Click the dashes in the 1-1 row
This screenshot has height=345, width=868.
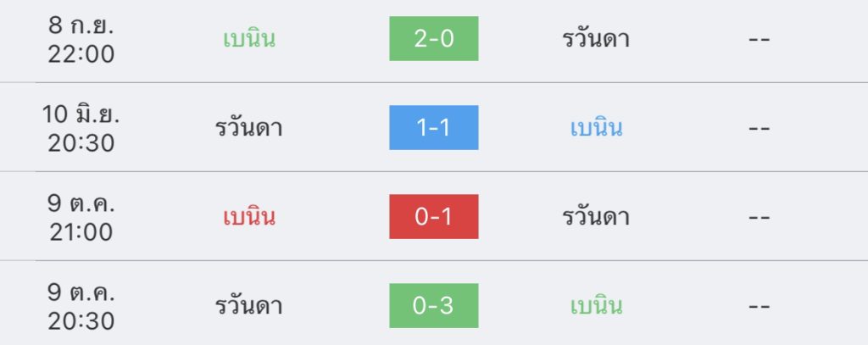pos(759,129)
